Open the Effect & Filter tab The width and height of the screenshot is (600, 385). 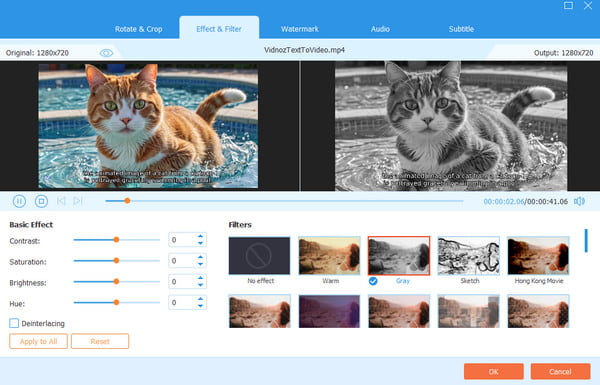(x=219, y=29)
